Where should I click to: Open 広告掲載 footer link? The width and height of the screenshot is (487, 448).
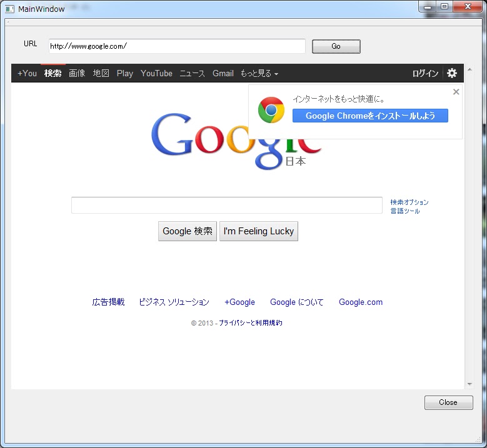coord(108,302)
